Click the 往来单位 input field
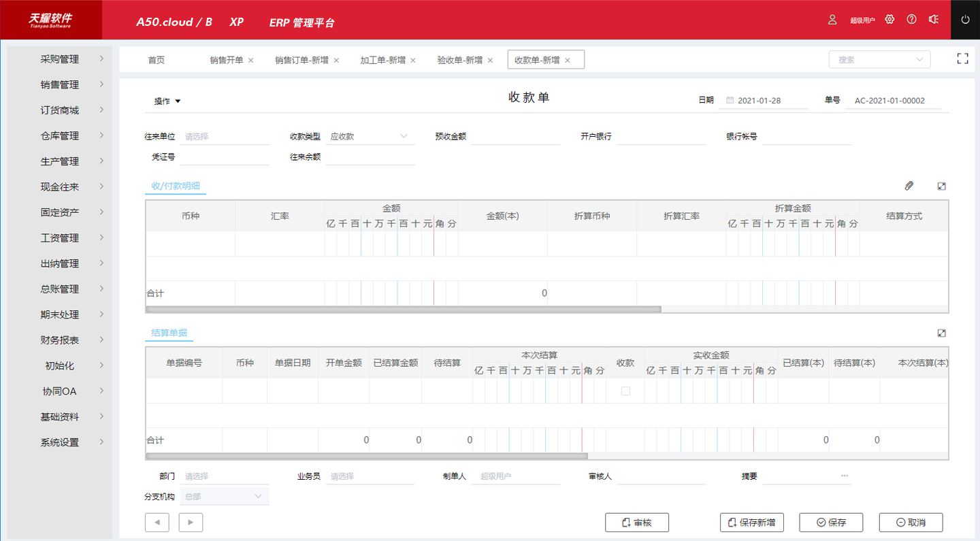Image resolution: width=980 pixels, height=541 pixels. tap(225, 137)
